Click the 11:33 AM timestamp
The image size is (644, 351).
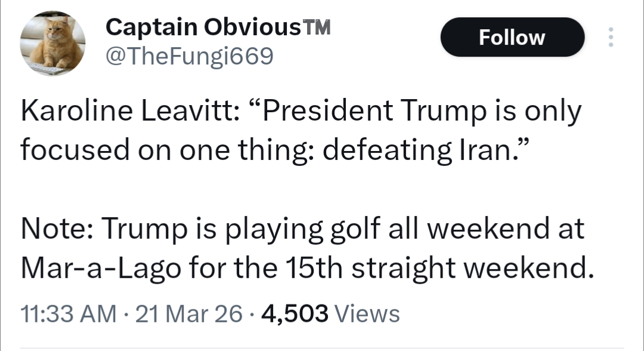point(68,313)
